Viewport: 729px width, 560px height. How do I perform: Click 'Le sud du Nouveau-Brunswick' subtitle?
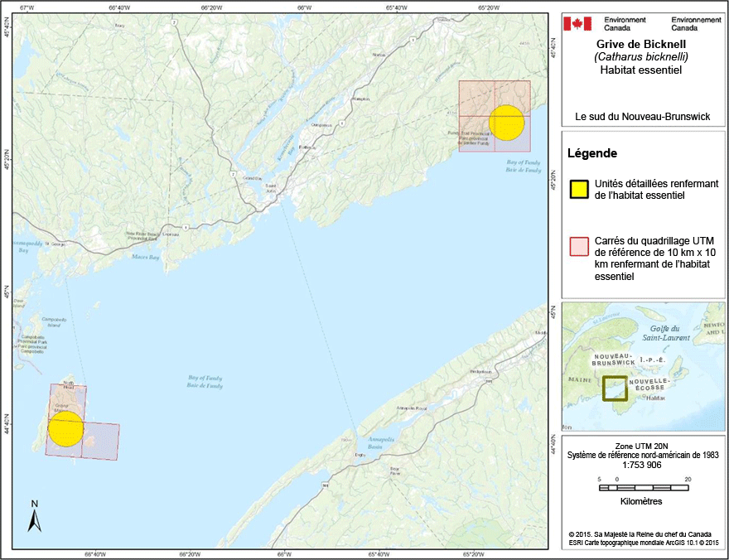pyautogui.click(x=642, y=117)
